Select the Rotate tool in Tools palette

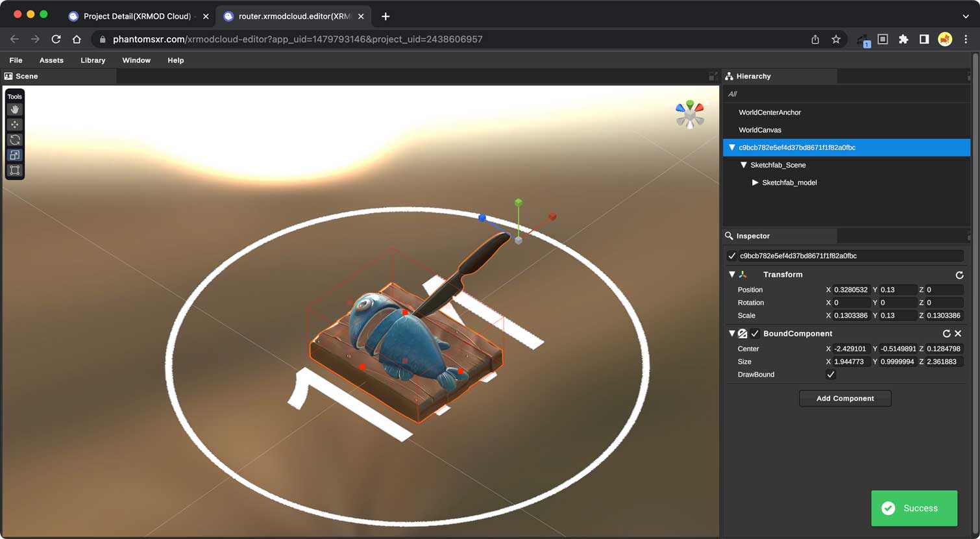15,140
